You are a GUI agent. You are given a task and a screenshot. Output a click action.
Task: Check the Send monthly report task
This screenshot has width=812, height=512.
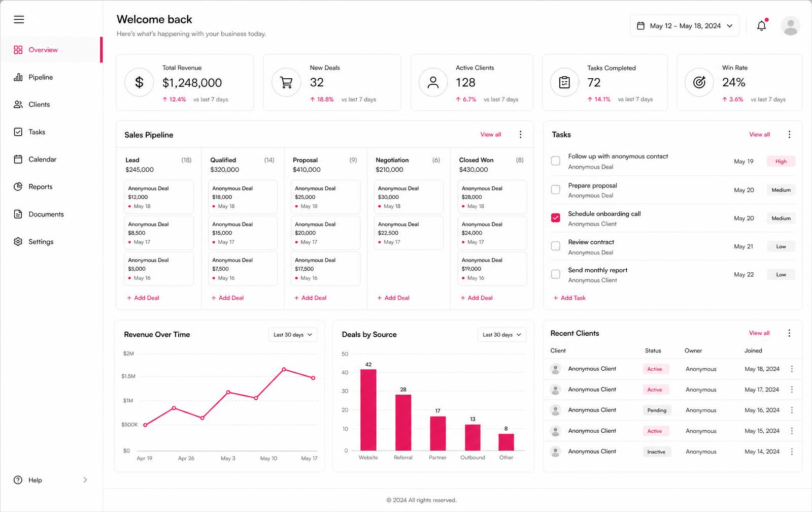coord(556,274)
